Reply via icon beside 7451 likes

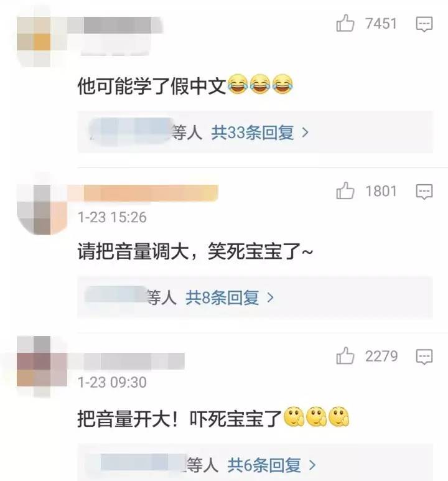pos(424,24)
